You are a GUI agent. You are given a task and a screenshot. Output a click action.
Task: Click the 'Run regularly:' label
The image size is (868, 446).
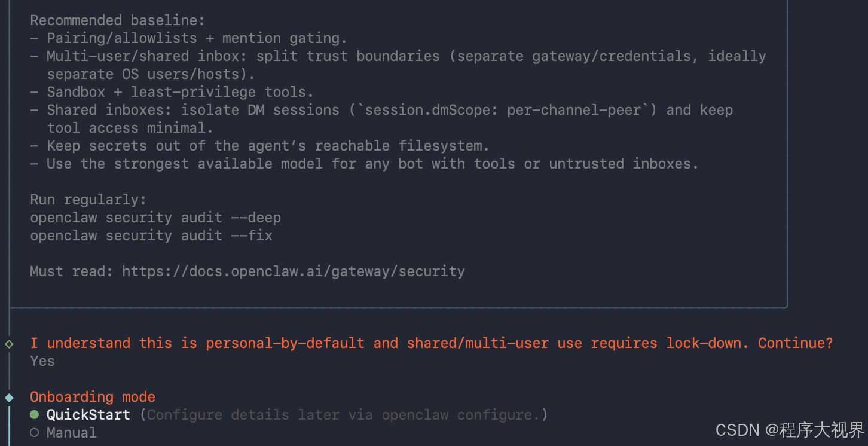coord(88,200)
